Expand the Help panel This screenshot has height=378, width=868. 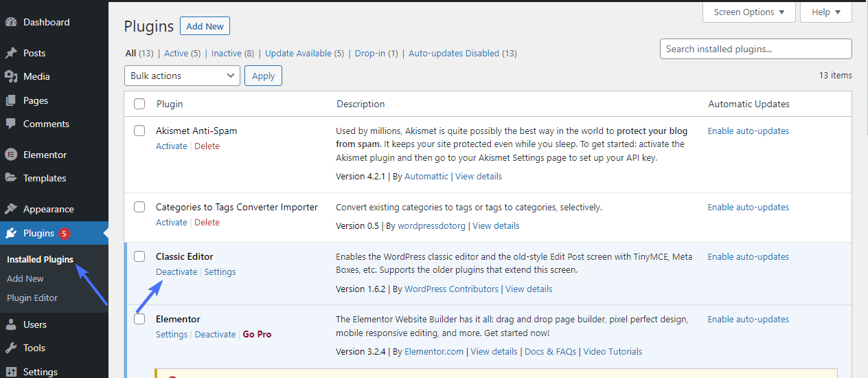coord(826,12)
